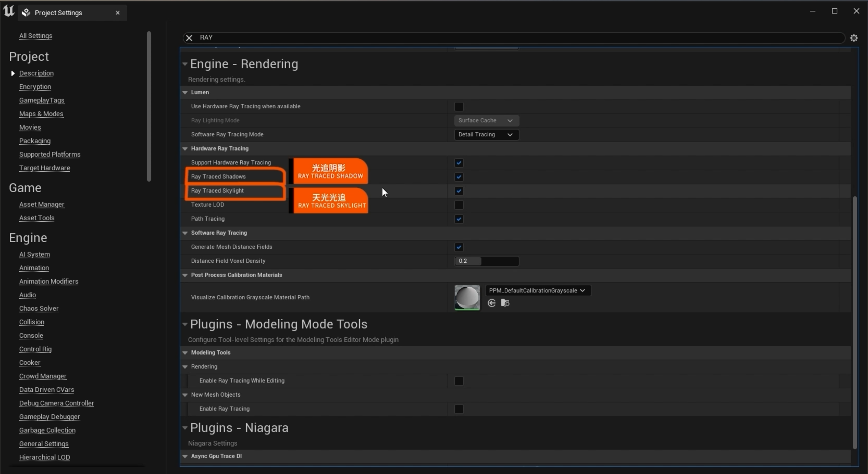The image size is (868, 474).
Task: Expand the Description tree item arrow
Action: pyautogui.click(x=13, y=73)
